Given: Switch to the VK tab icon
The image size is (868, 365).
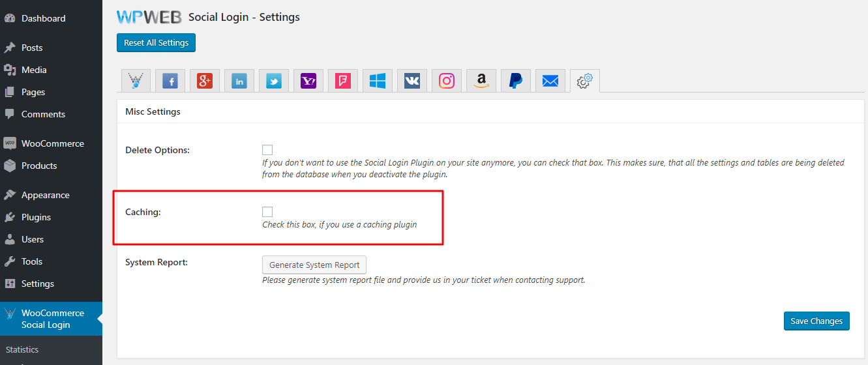Looking at the screenshot, I should tap(412, 81).
